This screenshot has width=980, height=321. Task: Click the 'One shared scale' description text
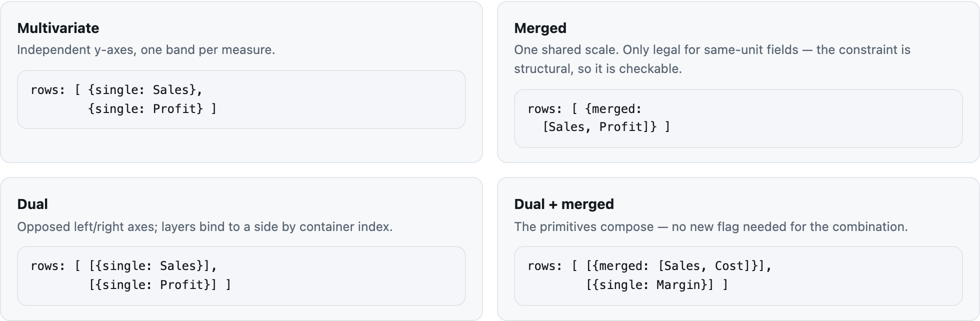coord(712,59)
